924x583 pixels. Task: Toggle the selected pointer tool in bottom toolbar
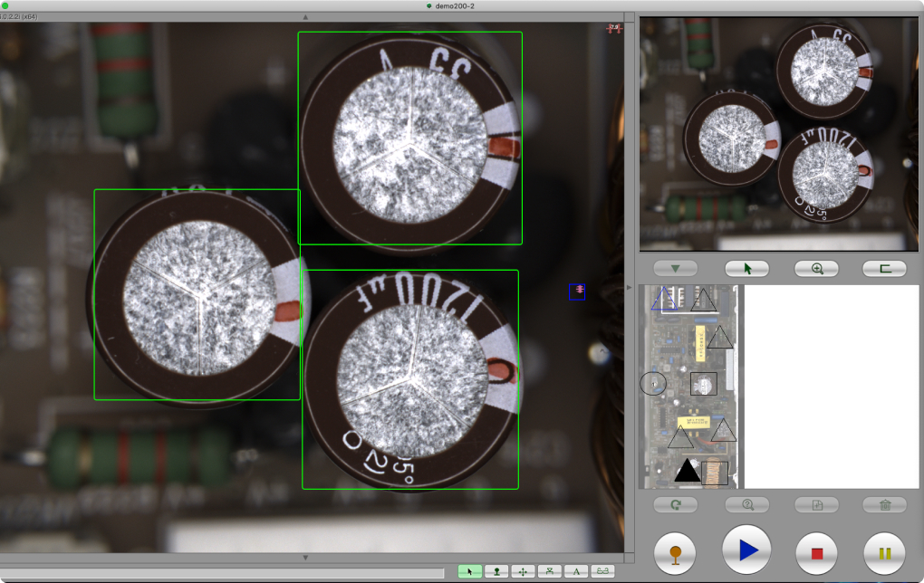click(x=469, y=571)
